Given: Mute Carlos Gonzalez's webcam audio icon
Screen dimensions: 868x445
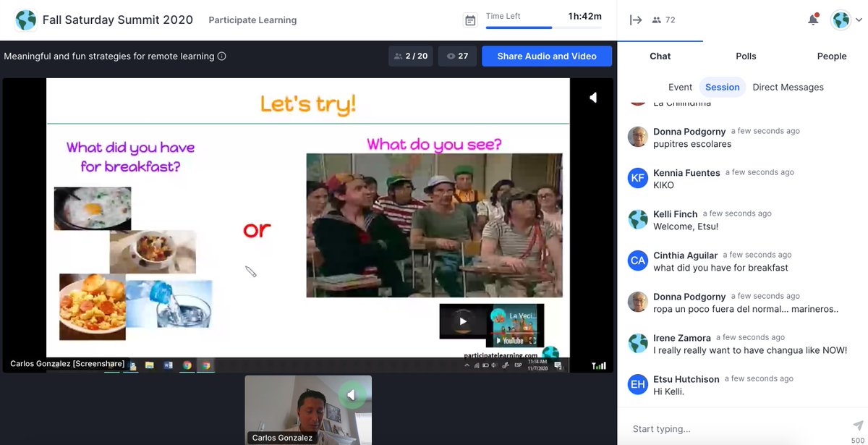Looking at the screenshot, I should tap(352, 395).
